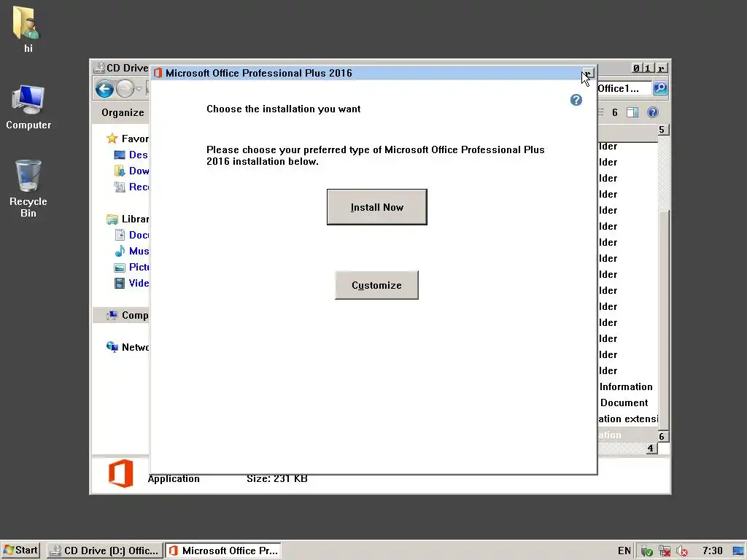The image size is (747, 560).
Task: Click the Office logo in dialog title bar
Action: [x=158, y=73]
